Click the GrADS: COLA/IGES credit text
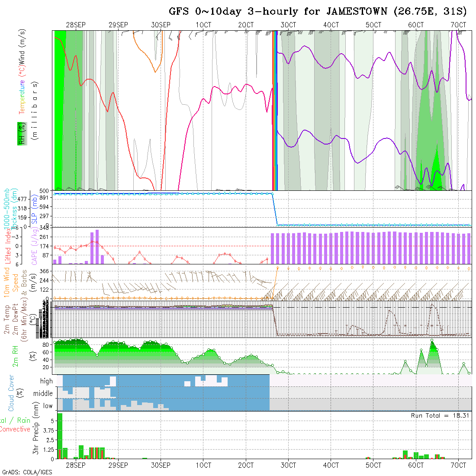476x476 pixels. (x=26, y=472)
